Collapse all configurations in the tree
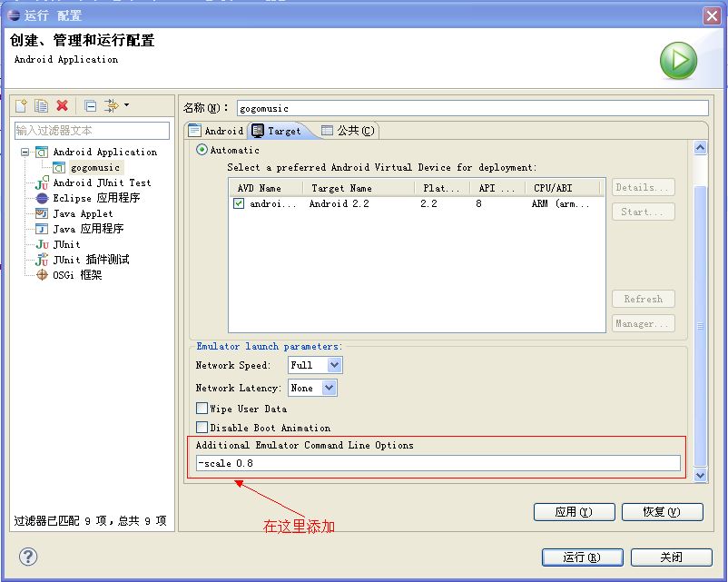The width and height of the screenshot is (728, 582). click(x=91, y=106)
